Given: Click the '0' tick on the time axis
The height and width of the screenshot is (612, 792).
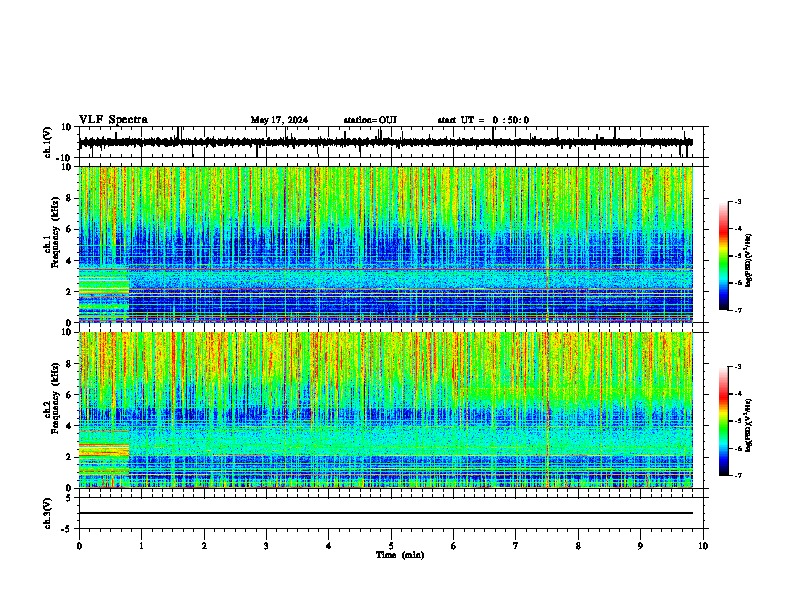Looking at the screenshot, I should [x=79, y=546].
